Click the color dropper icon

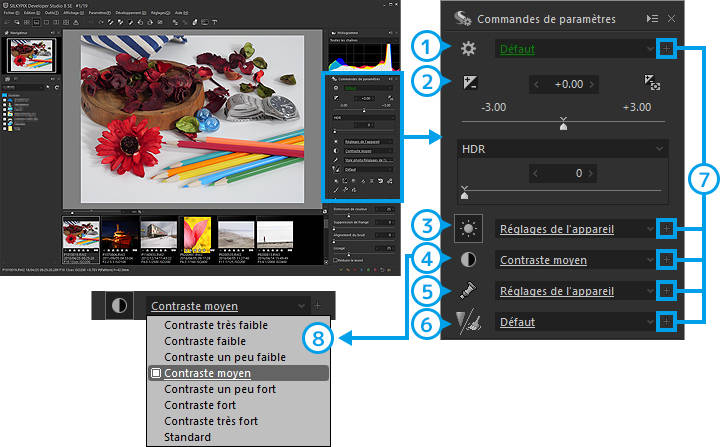click(x=467, y=291)
